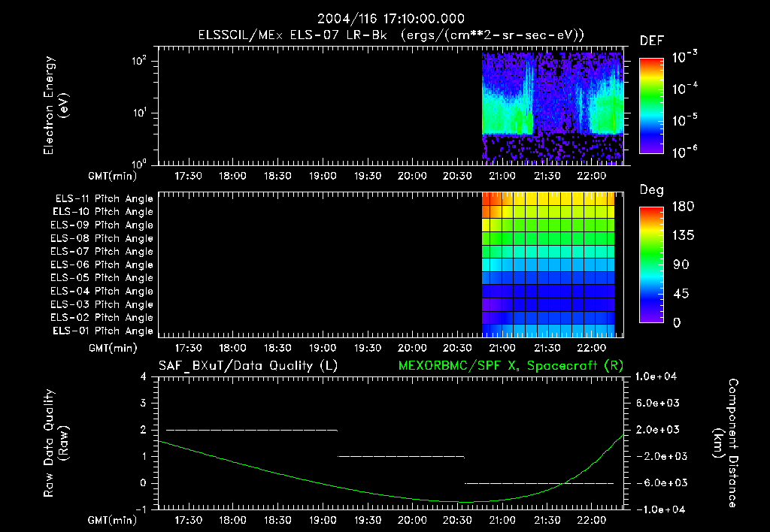This screenshot has width=770, height=532.
Task: Click the GMT(min) label under top panel
Action: pyautogui.click(x=113, y=176)
